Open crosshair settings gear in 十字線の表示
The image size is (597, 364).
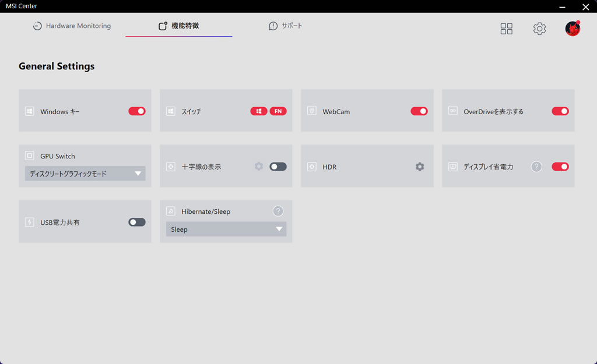tap(259, 167)
